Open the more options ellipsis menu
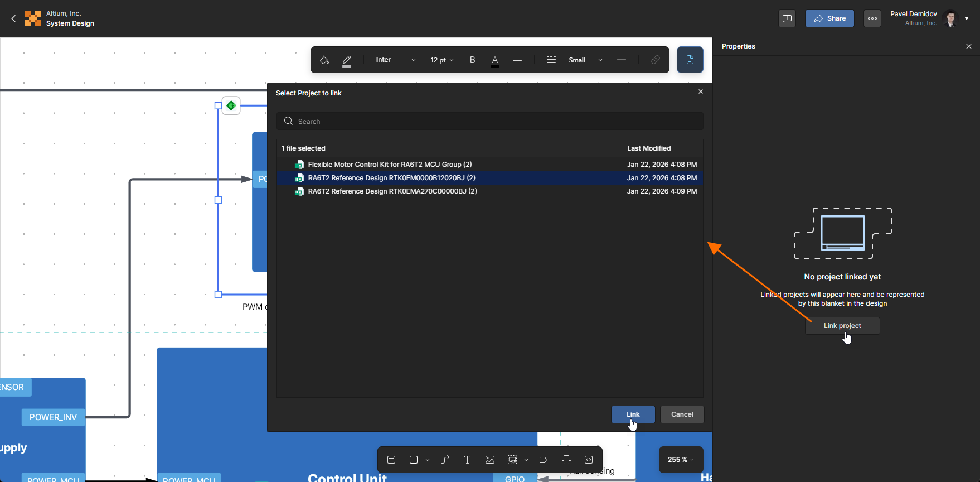The height and width of the screenshot is (482, 980). (x=872, y=18)
